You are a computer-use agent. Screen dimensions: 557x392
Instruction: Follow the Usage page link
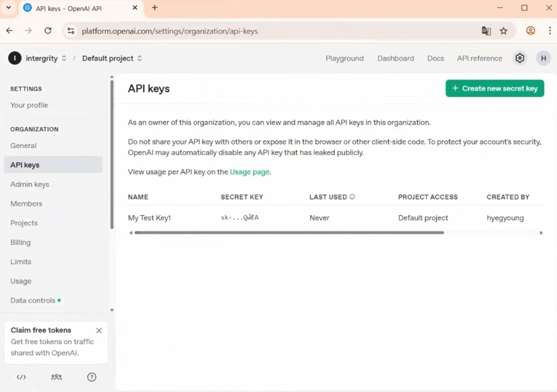click(x=249, y=172)
